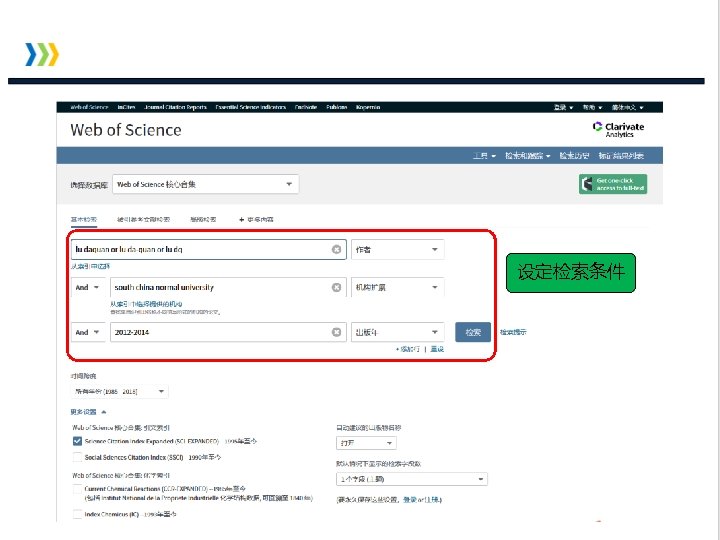
Task: Click the Get one-click access to full-text badge
Action: point(613,184)
